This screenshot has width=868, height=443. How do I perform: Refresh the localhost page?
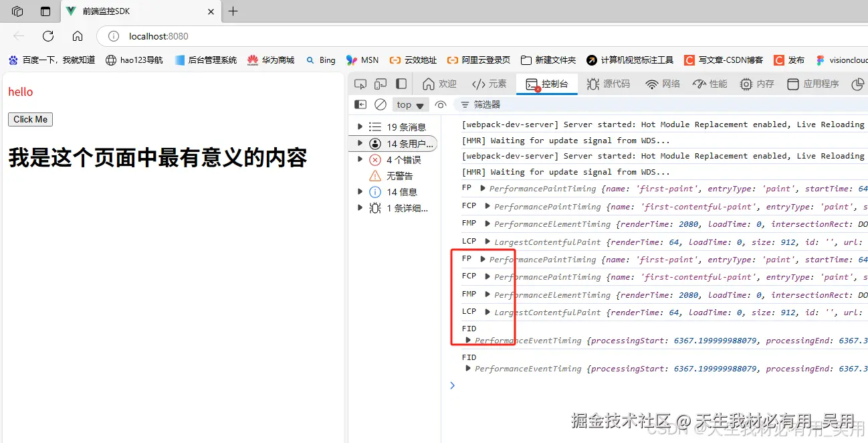48,36
